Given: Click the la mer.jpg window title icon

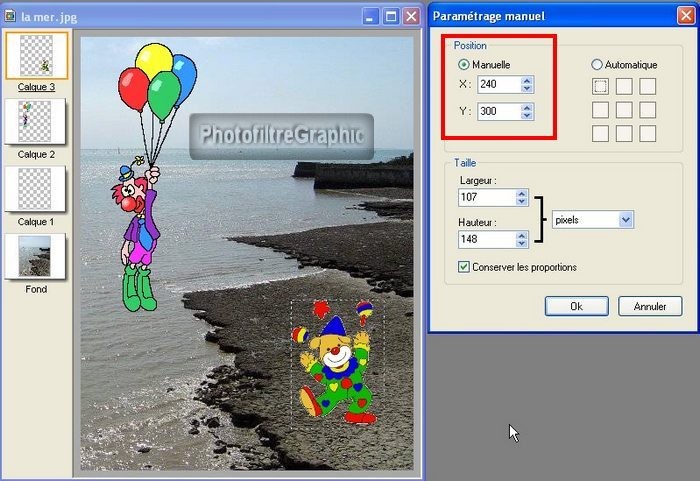Looking at the screenshot, I should point(10,16).
